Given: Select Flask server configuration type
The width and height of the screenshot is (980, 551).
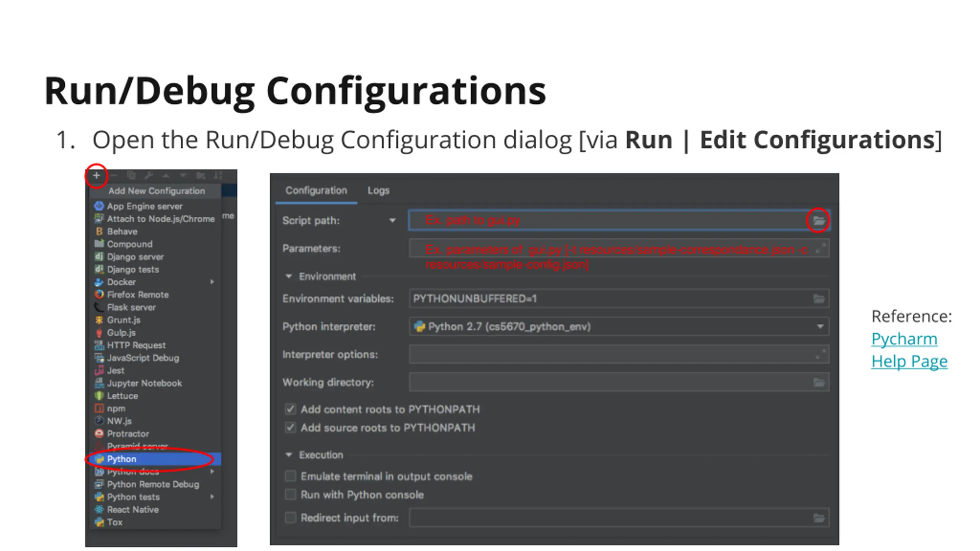Looking at the screenshot, I should tap(155, 307).
